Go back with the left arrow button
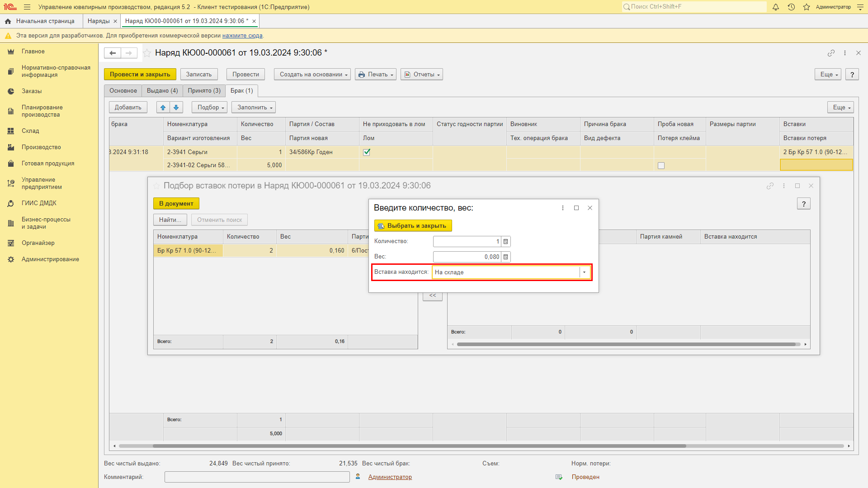The image size is (868, 488). (x=113, y=53)
